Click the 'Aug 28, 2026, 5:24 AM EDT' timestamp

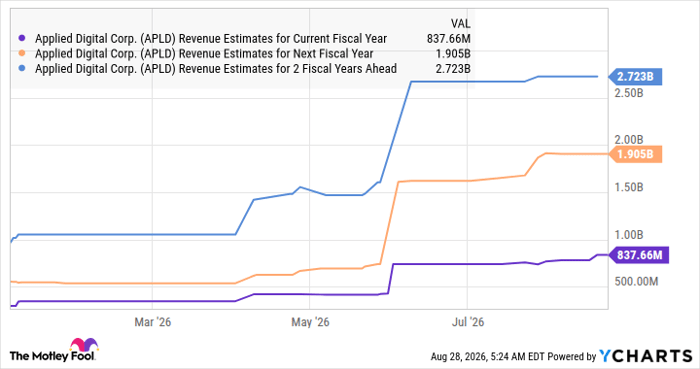click(x=488, y=357)
